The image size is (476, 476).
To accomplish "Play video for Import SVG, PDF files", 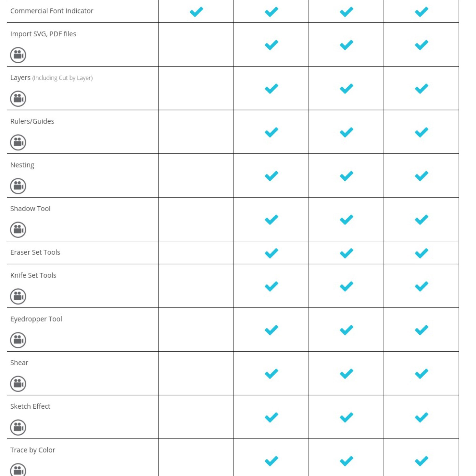I will click(x=18, y=55).
